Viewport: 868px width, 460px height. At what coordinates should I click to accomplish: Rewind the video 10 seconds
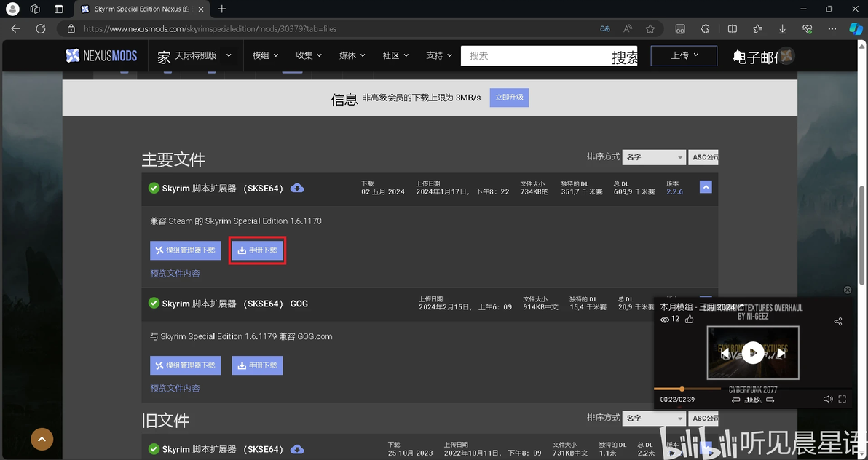coord(735,400)
